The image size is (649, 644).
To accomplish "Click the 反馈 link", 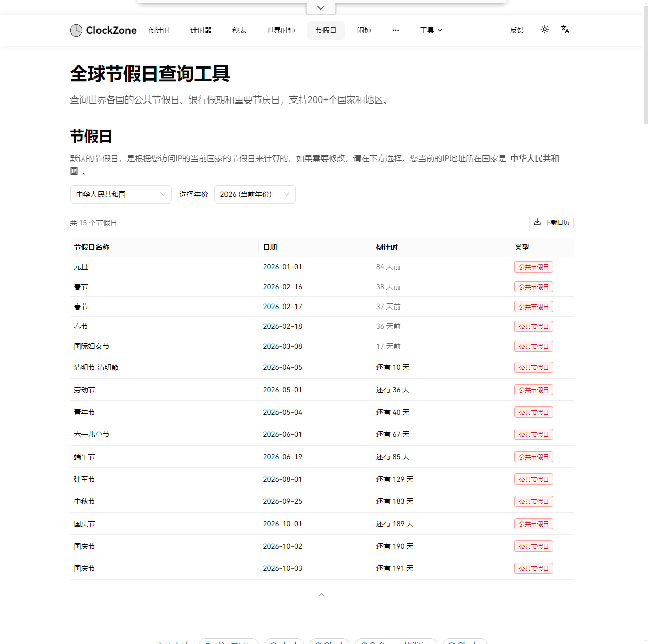I will (517, 30).
